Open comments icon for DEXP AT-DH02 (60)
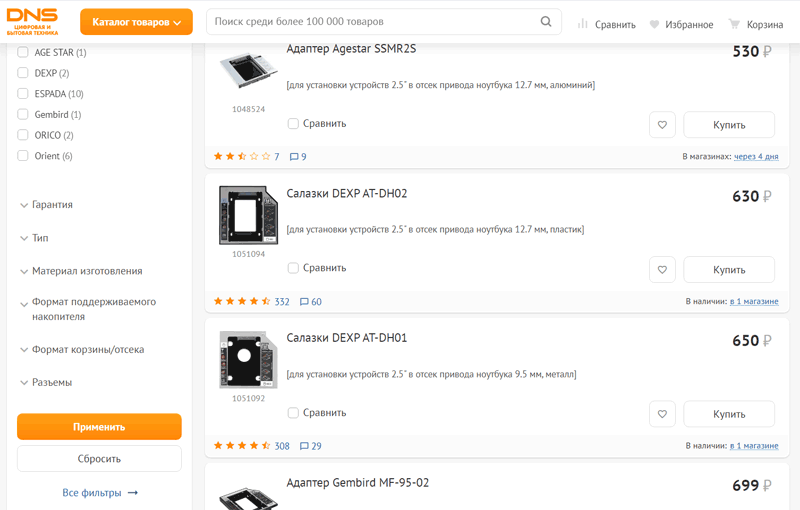Image resolution: width=800 pixels, height=510 pixels. (304, 301)
